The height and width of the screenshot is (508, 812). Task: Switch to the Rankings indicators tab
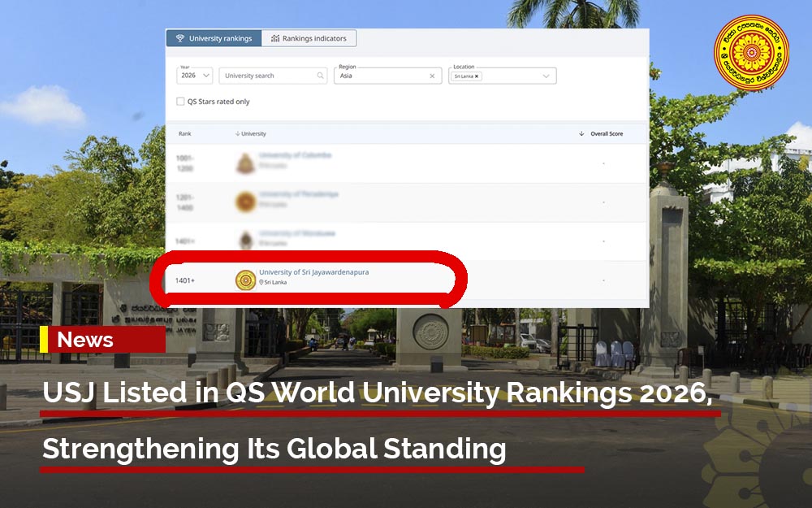[309, 38]
